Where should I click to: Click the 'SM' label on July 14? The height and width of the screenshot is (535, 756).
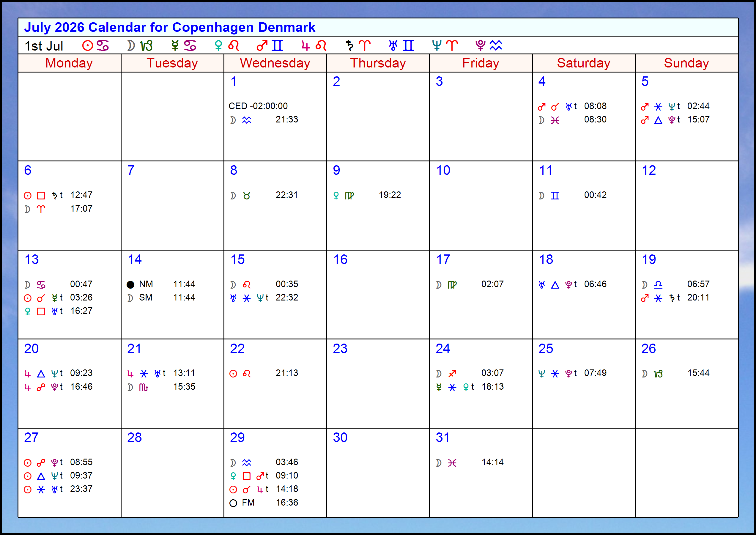tap(146, 298)
